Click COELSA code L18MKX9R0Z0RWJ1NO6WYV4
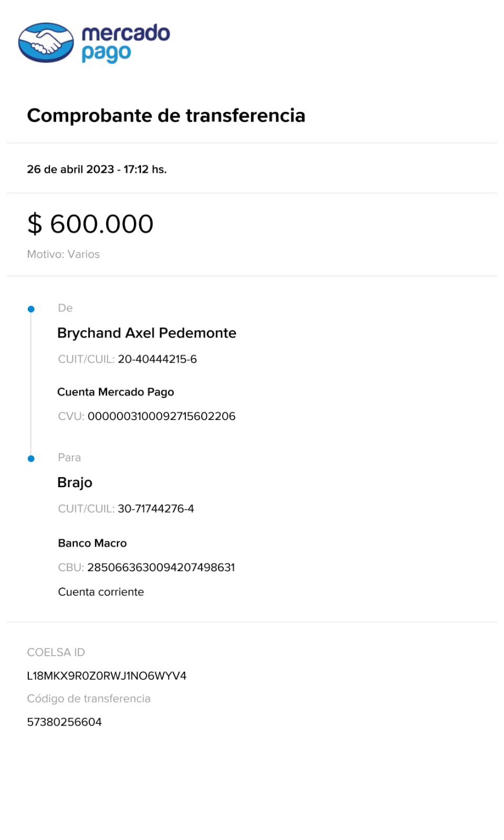504x840 pixels. [107, 676]
